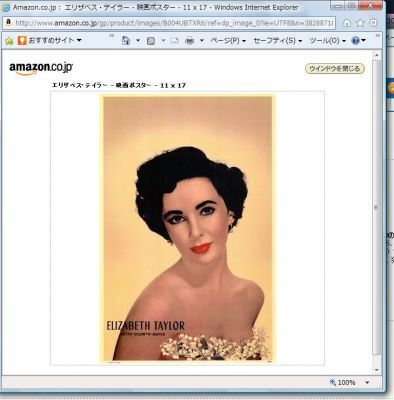The width and height of the screenshot is (394, 400).
Task: Expand the zoom level dropdown arrow
Action: pos(367,383)
